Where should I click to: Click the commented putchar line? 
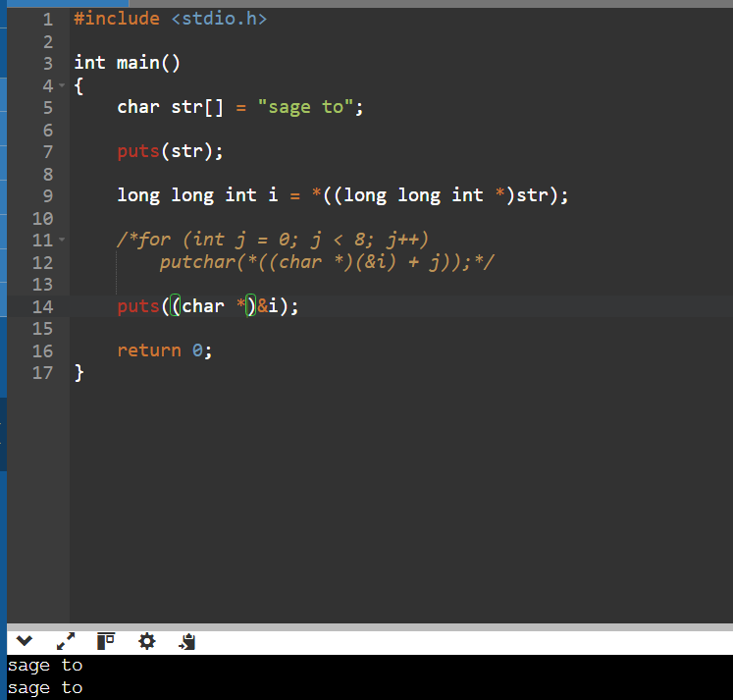(327, 262)
